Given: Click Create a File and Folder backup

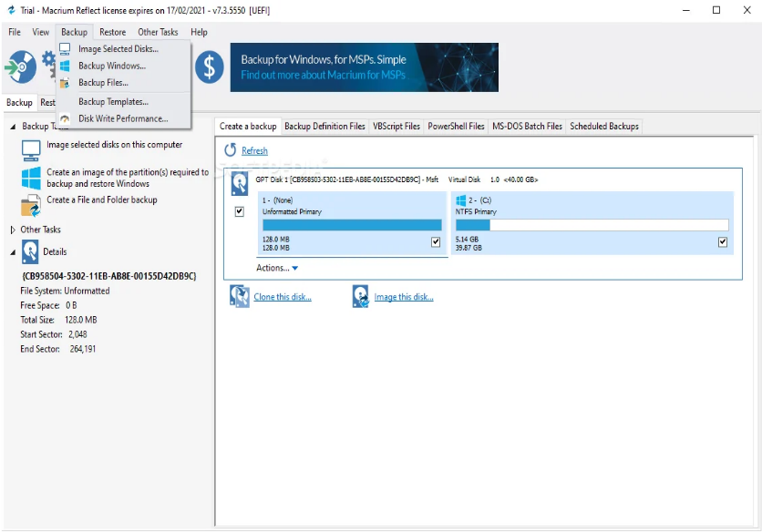Looking at the screenshot, I should 101,199.
